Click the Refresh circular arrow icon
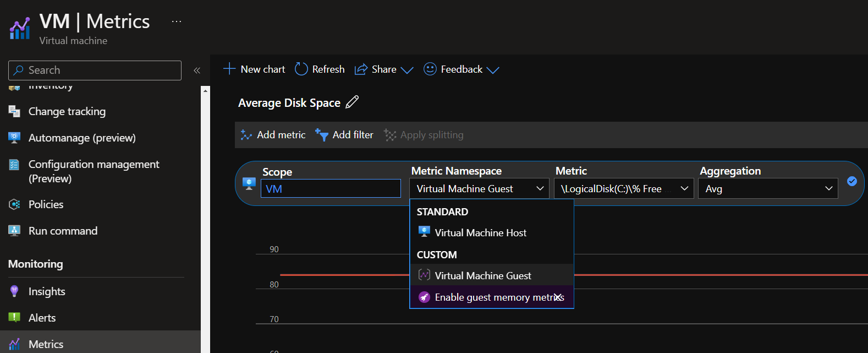This screenshot has width=868, height=353. [x=301, y=69]
